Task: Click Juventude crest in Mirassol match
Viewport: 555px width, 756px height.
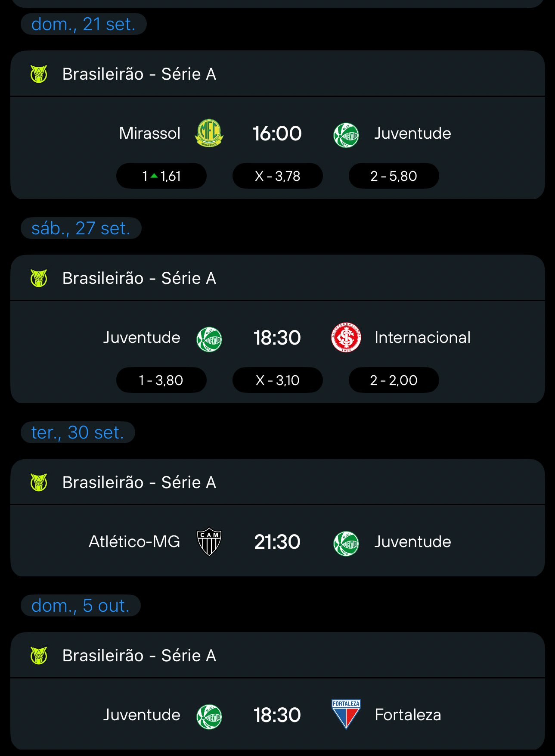Action: point(346,135)
